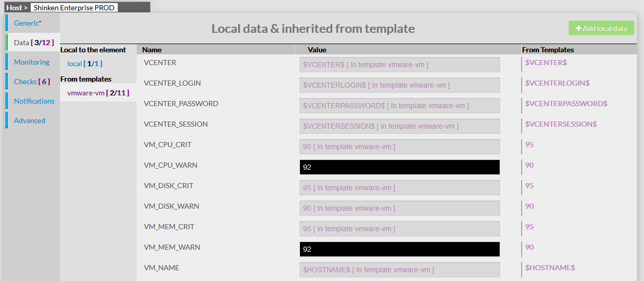Click the $VCENTERSESSION$ template value
The image size is (644, 281).
click(x=561, y=124)
